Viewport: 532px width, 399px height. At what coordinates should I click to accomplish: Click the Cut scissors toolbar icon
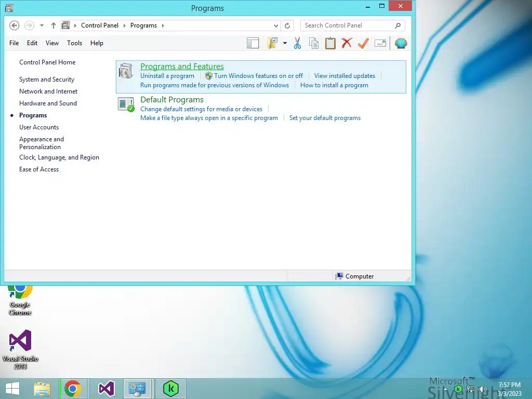[297, 43]
